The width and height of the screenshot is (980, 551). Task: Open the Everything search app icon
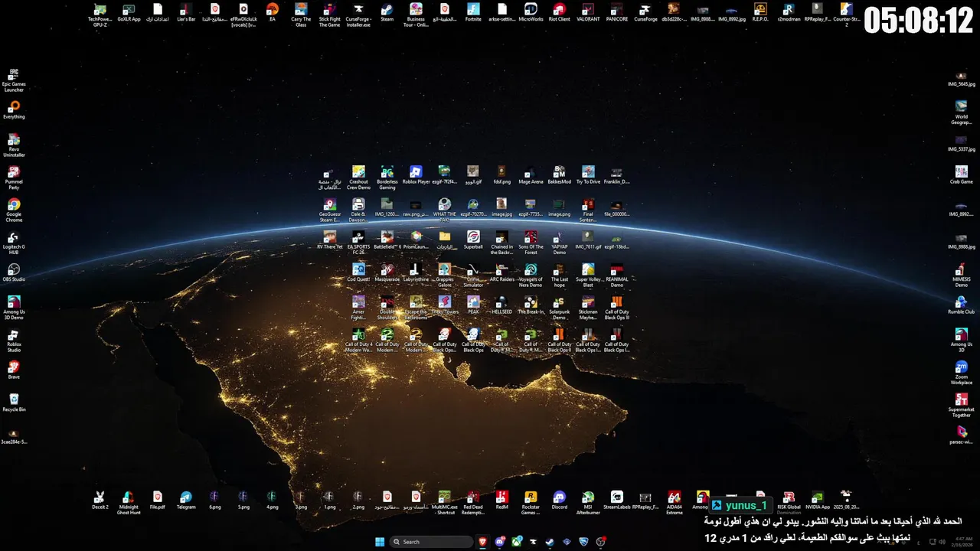tap(14, 110)
